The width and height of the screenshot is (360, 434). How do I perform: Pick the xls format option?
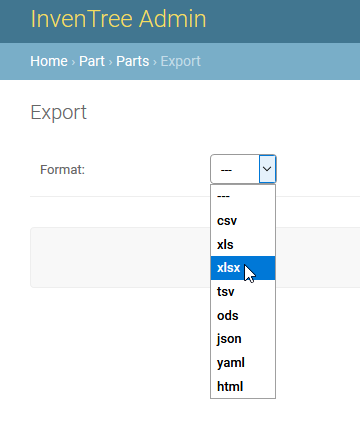pos(243,244)
